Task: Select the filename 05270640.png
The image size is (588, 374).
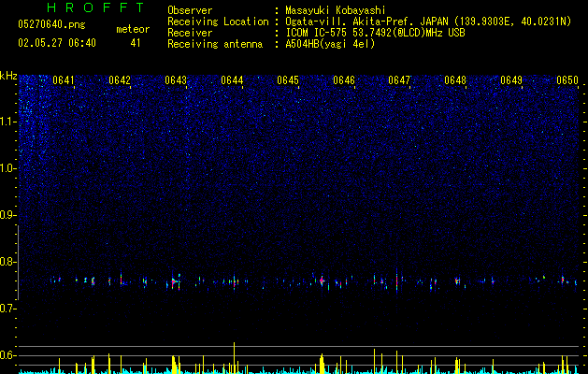Action: (x=51, y=25)
